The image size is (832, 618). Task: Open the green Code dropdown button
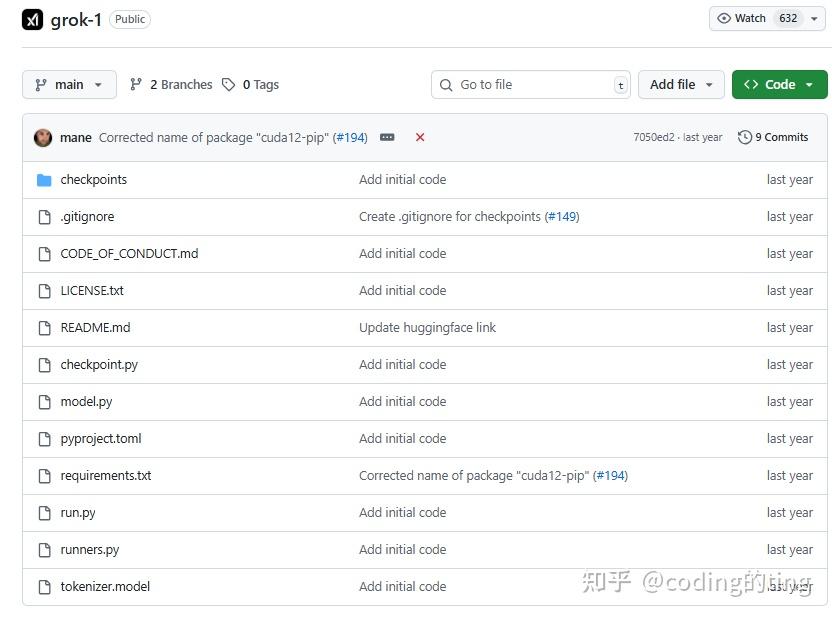coord(779,84)
